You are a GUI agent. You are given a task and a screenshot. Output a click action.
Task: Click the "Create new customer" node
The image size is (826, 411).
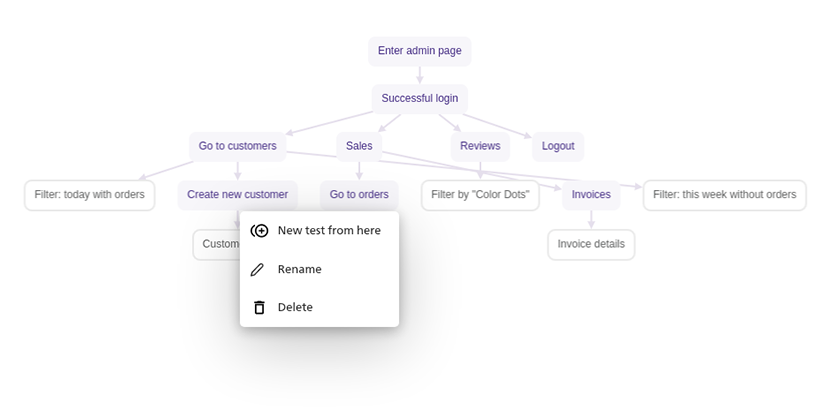pos(237,195)
